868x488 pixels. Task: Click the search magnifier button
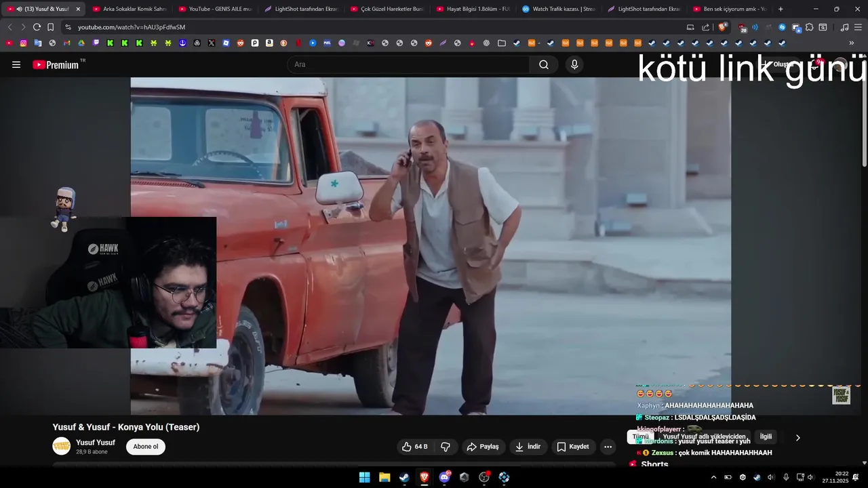(x=544, y=64)
